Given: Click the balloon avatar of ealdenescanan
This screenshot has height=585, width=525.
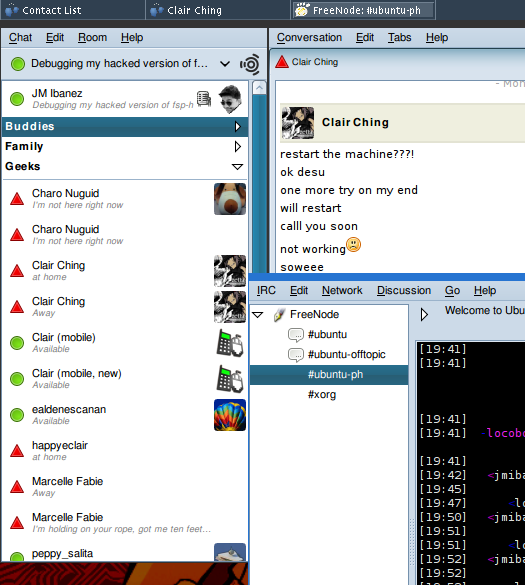Looking at the screenshot, I should [230, 415].
